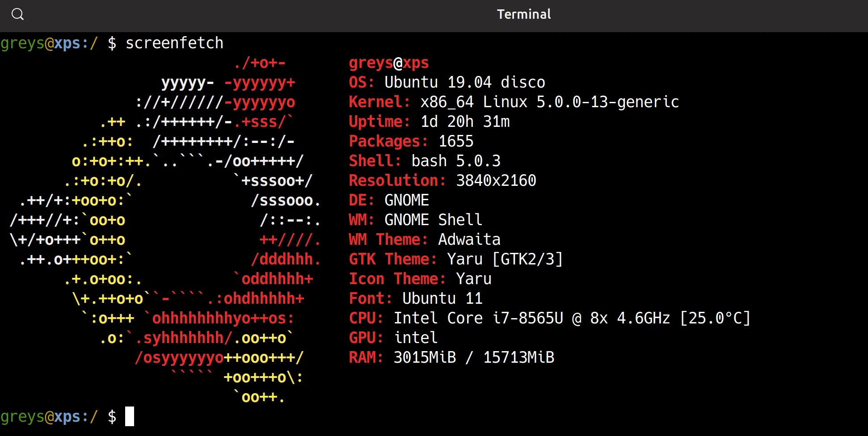Image resolution: width=868 pixels, height=436 pixels.
Task: Click the GPU value 'intel'
Action: [x=416, y=338]
